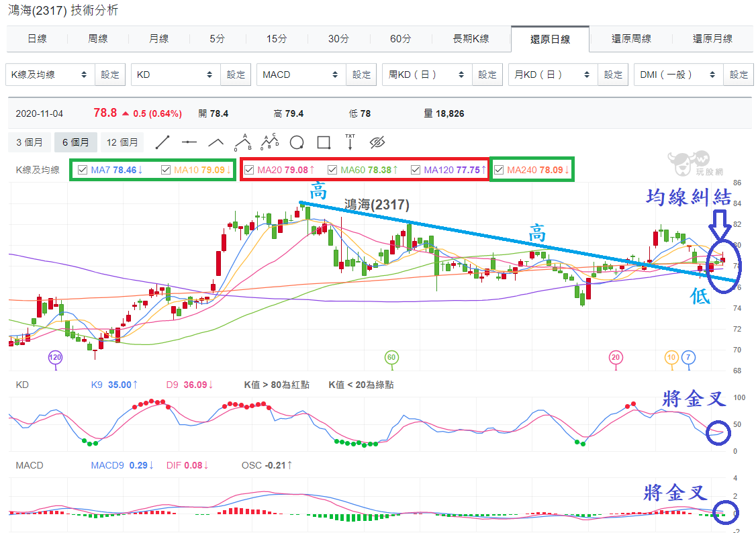Select the ABCD pattern drawing tool
The height and width of the screenshot is (533, 756).
click(x=269, y=141)
